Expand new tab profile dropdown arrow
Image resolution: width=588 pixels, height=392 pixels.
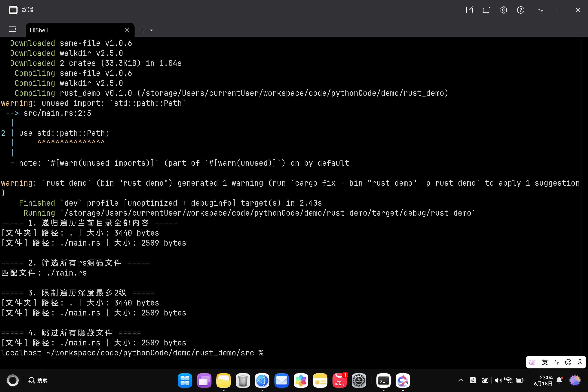pos(151,31)
